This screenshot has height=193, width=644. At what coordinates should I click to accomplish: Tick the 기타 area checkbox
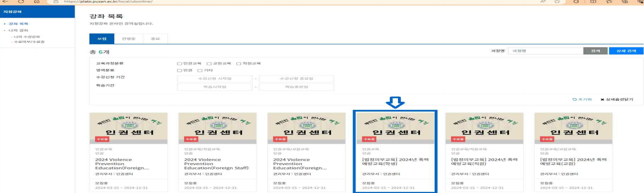coord(199,71)
